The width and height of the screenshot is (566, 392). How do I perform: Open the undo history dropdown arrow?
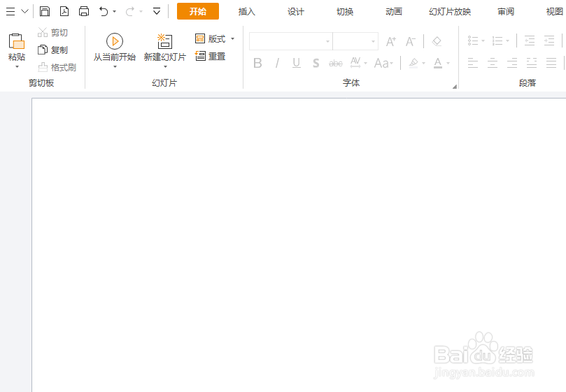pos(115,12)
